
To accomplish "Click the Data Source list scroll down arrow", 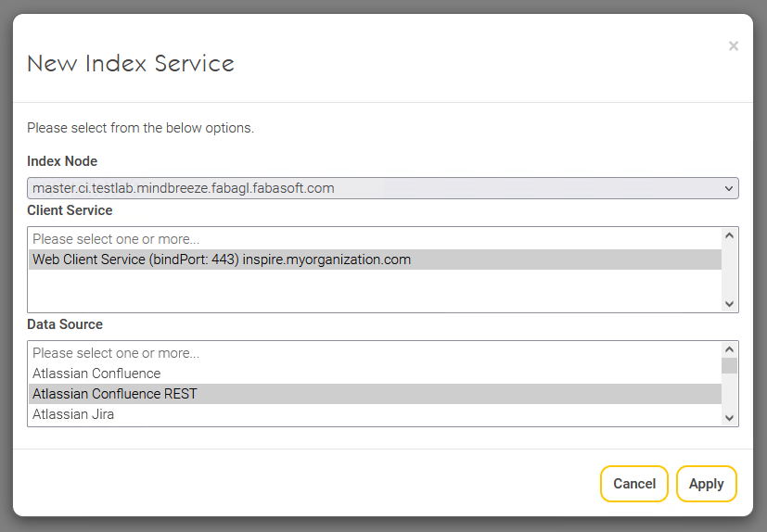I will coord(729,418).
